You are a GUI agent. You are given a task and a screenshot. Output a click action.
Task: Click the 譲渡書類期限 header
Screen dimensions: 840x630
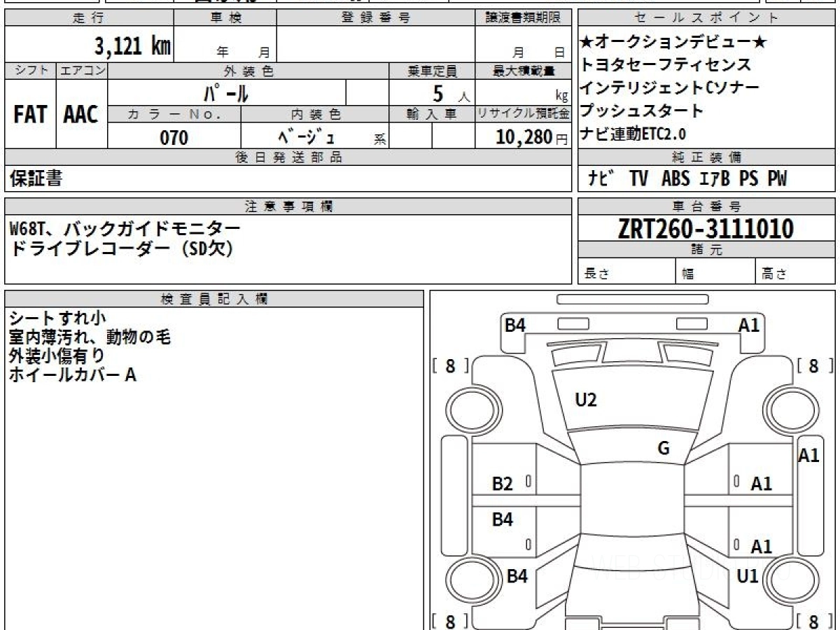click(x=524, y=19)
